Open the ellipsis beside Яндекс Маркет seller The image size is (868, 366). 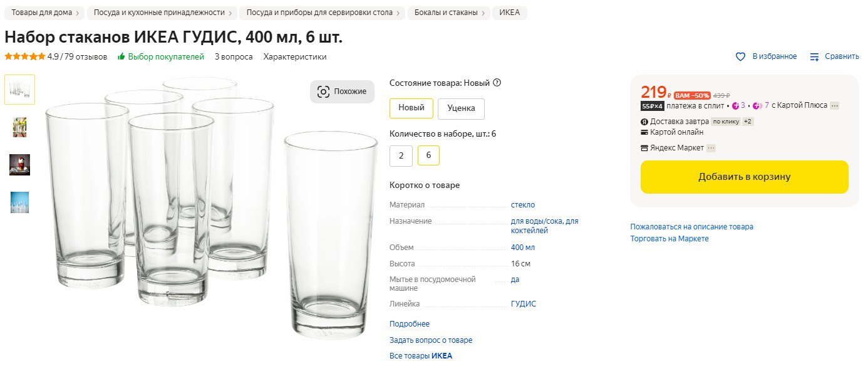711,148
